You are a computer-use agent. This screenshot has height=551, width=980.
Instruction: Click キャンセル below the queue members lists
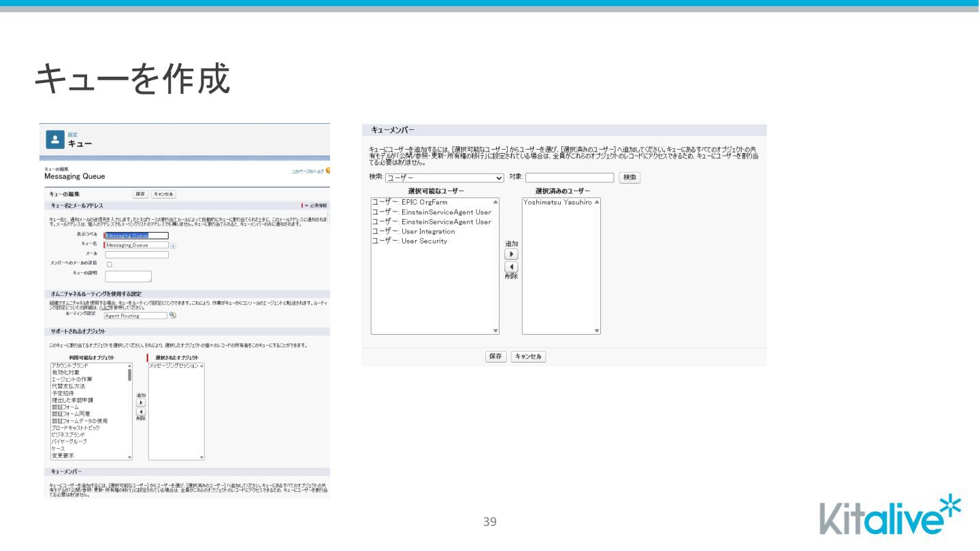pos(528,356)
